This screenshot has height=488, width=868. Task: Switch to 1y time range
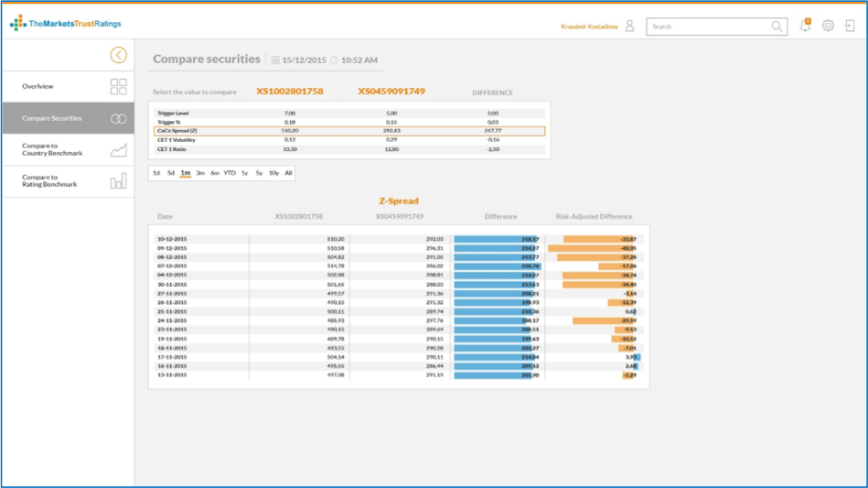pos(244,173)
